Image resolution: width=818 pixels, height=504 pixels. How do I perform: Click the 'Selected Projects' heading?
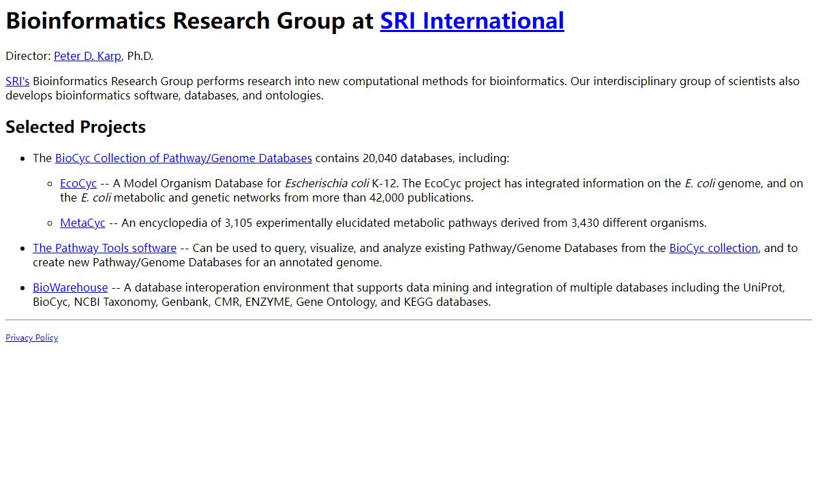click(76, 127)
